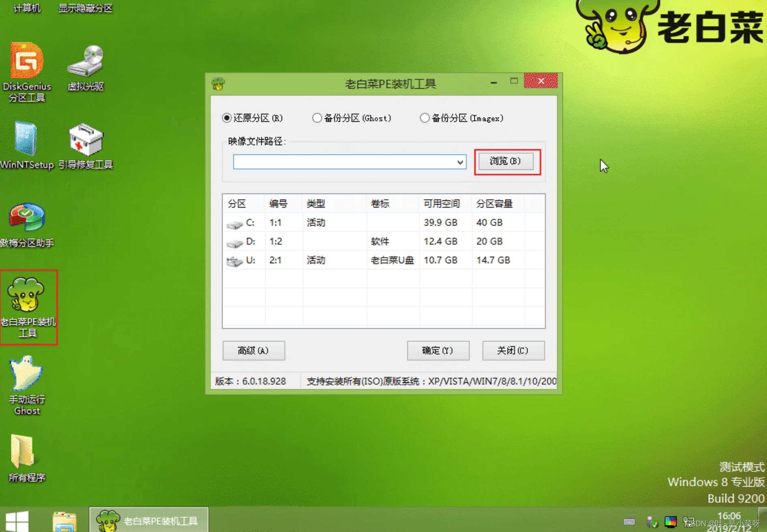Click the 确定 (Y) confirm button
Image resolution: width=767 pixels, height=532 pixels.
pyautogui.click(x=438, y=351)
